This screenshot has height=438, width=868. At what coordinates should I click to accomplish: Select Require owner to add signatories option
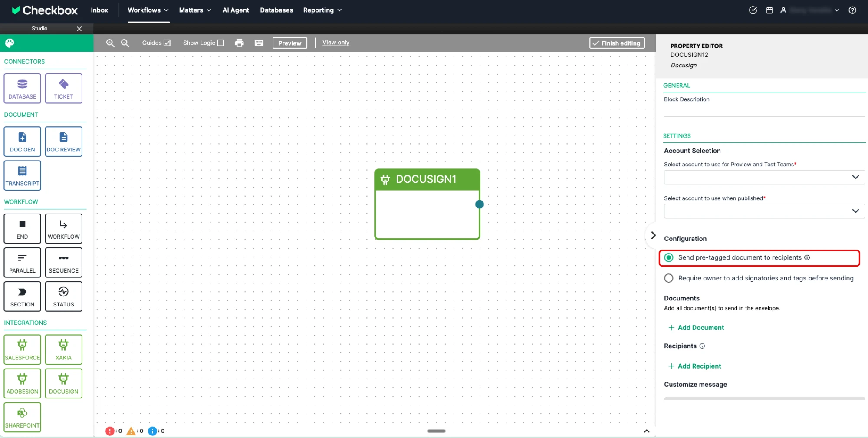pos(669,278)
